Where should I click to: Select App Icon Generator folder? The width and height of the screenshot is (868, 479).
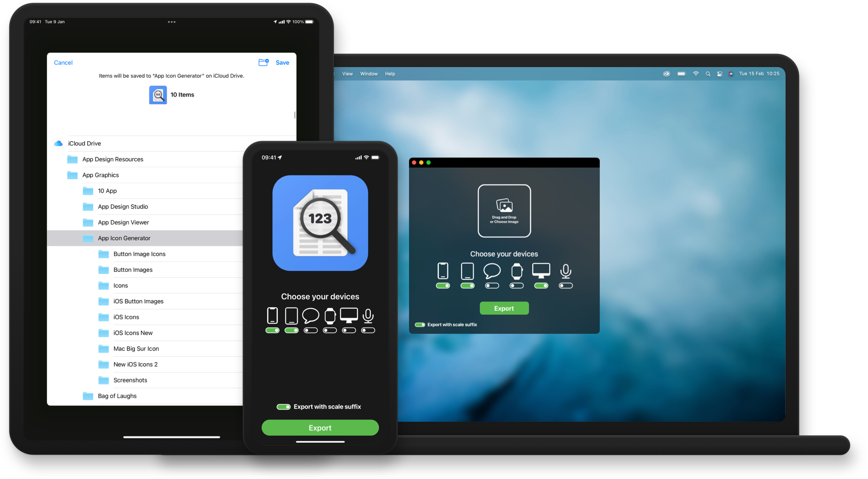point(124,238)
